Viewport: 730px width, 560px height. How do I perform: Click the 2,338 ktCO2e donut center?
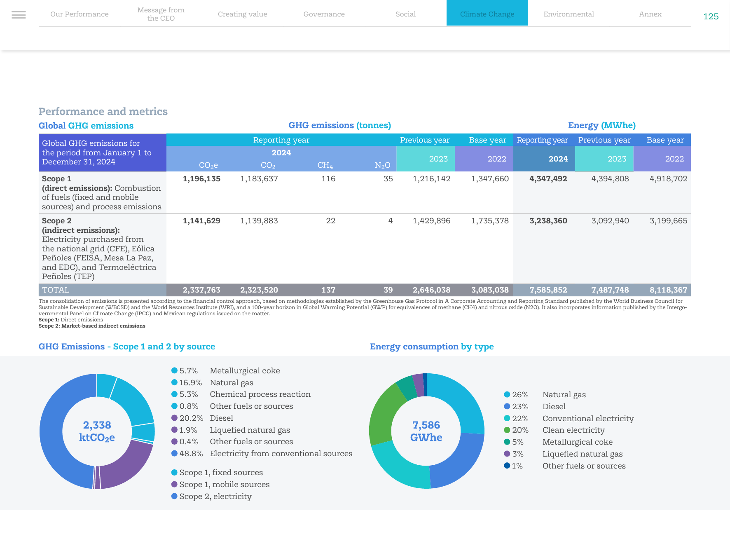pyautogui.click(x=97, y=431)
